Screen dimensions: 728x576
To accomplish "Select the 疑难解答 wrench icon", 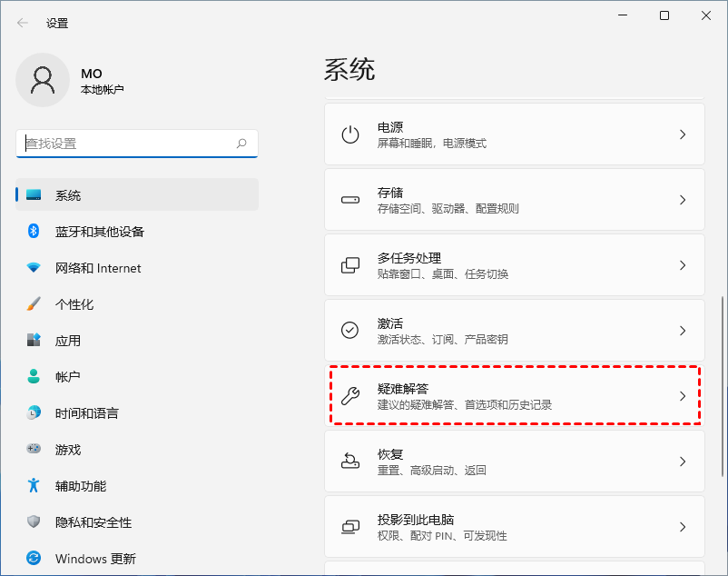I will (352, 395).
